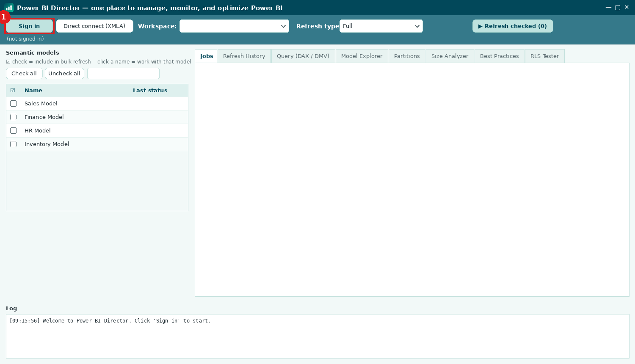Check the HR Model checkbox
Viewport: 635px width, 364px height.
click(14, 131)
